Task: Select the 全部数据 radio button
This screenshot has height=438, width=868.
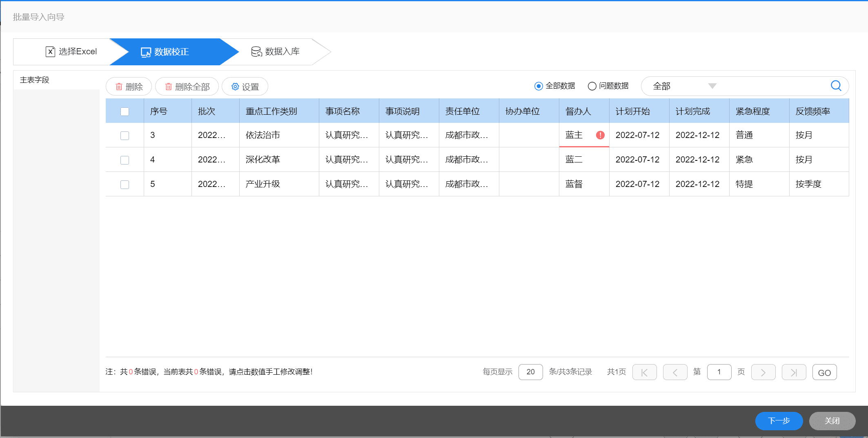Action: coord(539,86)
